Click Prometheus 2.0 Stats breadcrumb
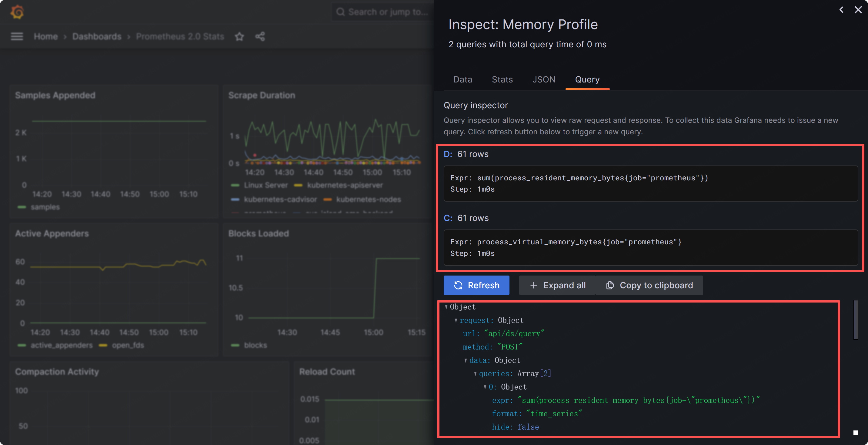868x445 pixels. (180, 36)
